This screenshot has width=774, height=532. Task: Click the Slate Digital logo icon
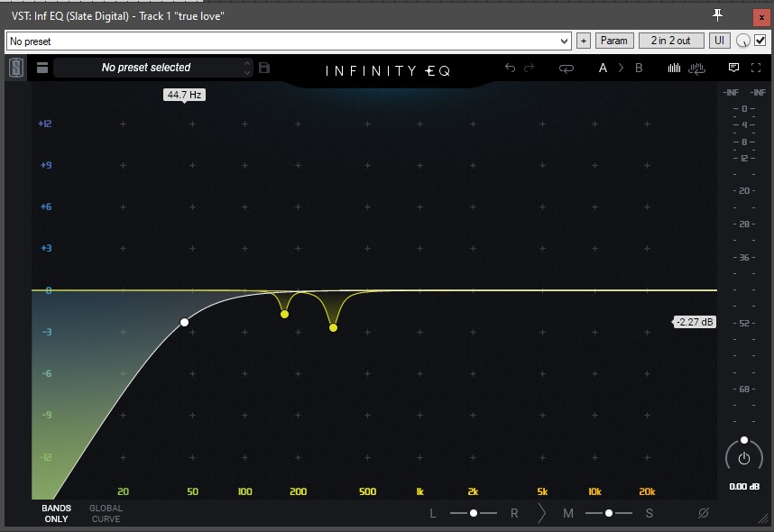16,68
